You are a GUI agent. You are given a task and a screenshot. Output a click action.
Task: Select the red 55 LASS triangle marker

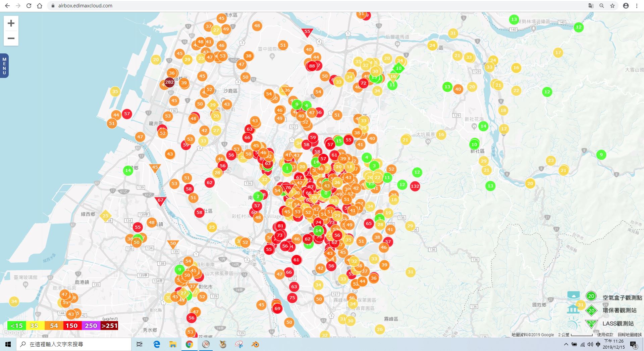tap(307, 32)
